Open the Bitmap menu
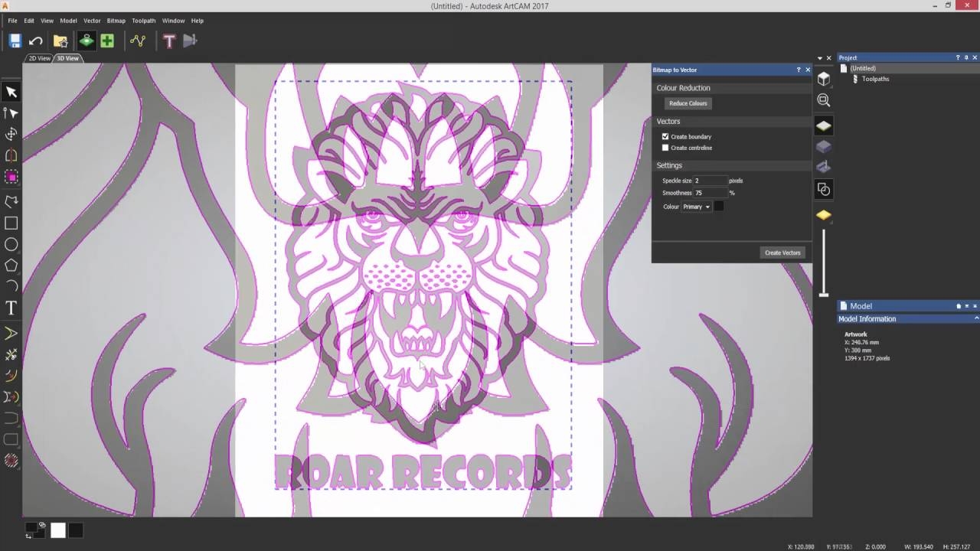Image resolution: width=980 pixels, height=551 pixels. pyautogui.click(x=116, y=21)
